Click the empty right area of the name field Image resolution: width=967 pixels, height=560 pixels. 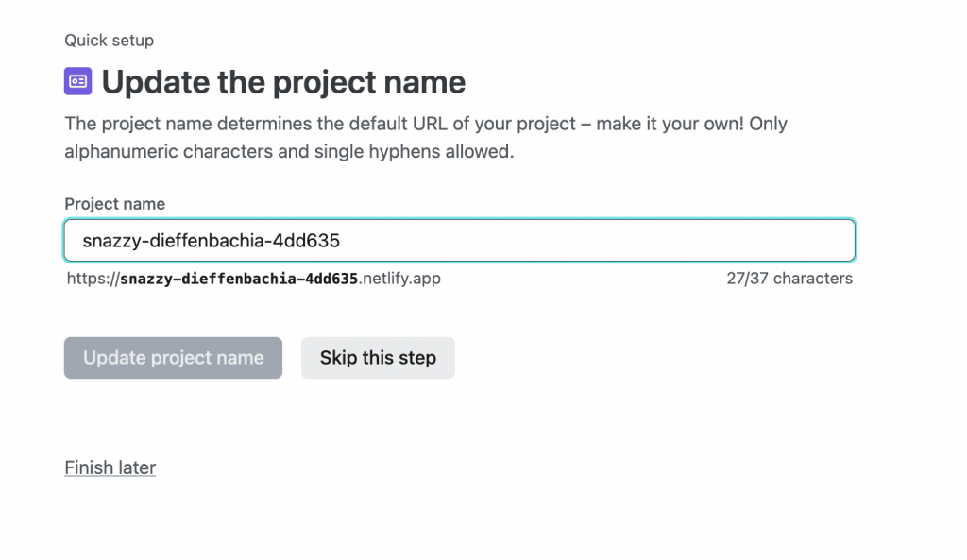[x=661, y=241]
